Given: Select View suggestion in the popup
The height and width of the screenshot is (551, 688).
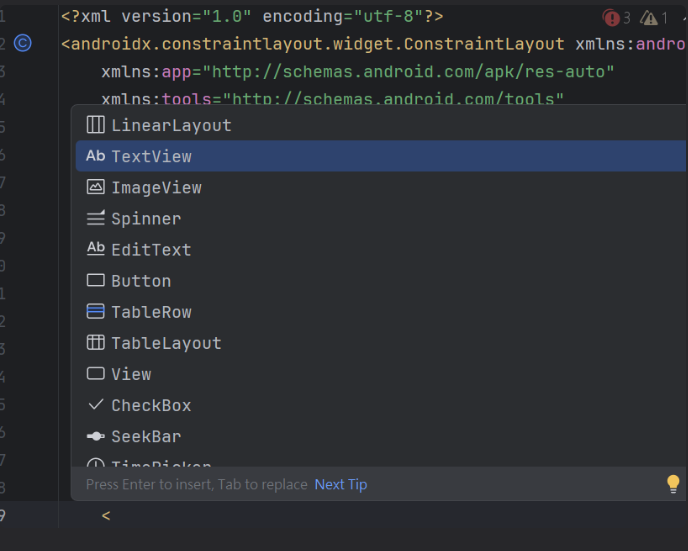Looking at the screenshot, I should tap(131, 374).
